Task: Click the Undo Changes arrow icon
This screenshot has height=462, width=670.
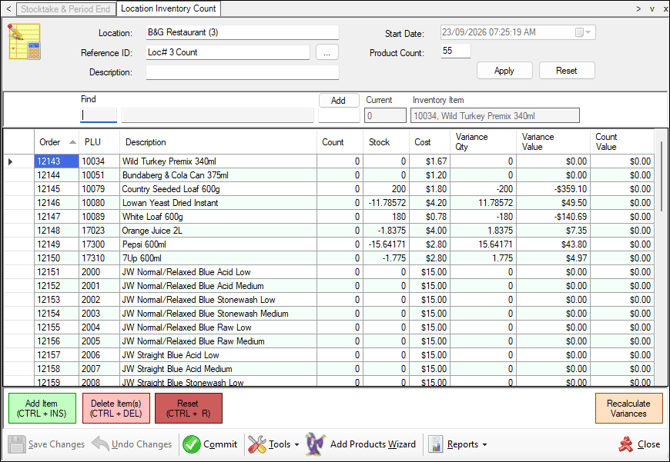Action: (100, 444)
